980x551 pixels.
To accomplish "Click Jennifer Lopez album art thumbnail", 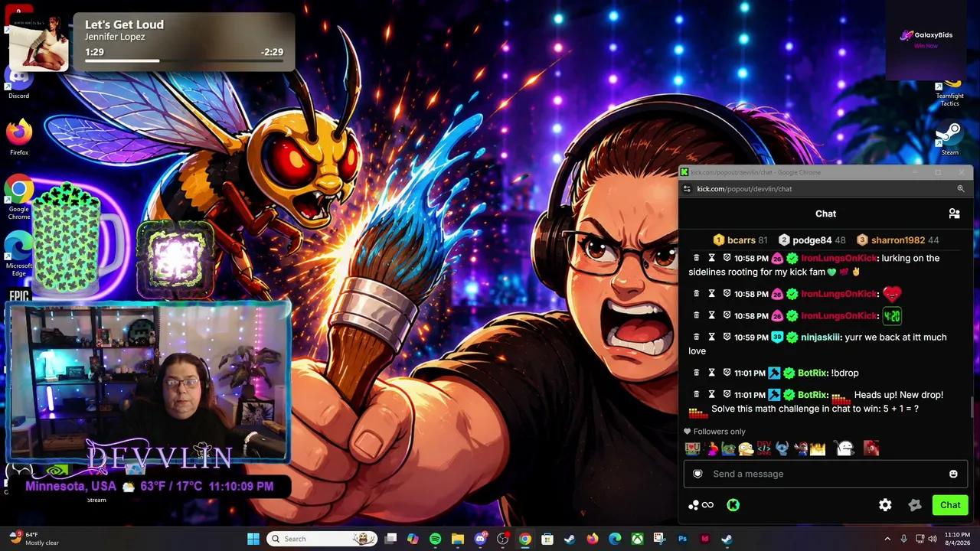I will [x=38, y=45].
